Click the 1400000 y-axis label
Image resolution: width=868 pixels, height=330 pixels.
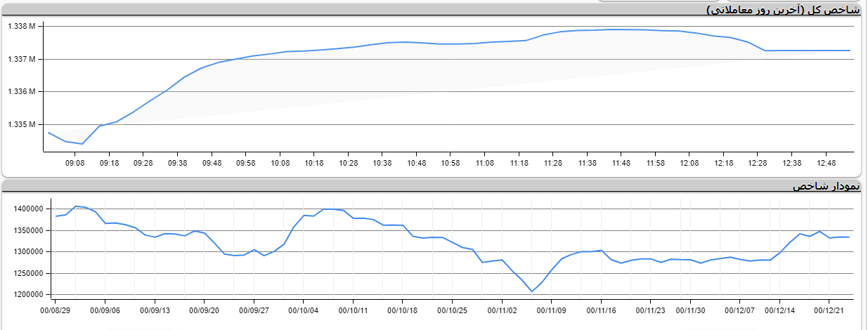click(x=28, y=209)
